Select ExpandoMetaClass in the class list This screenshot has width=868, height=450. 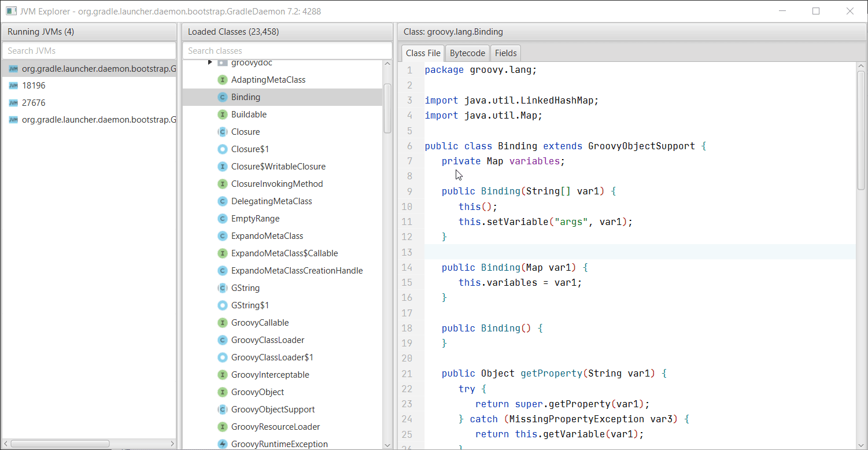coord(282,236)
